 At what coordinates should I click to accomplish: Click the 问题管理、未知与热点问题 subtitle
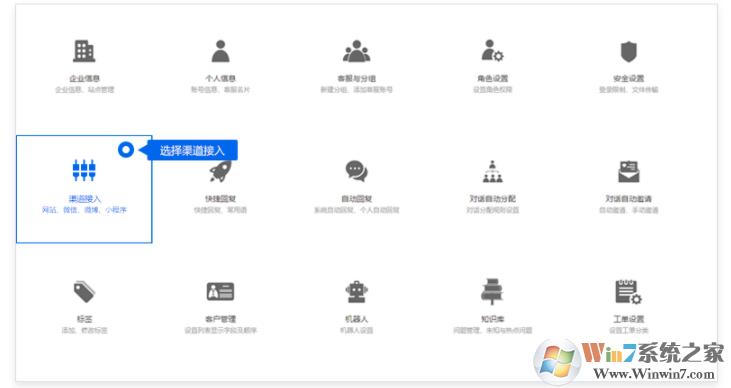pyautogui.click(x=492, y=330)
